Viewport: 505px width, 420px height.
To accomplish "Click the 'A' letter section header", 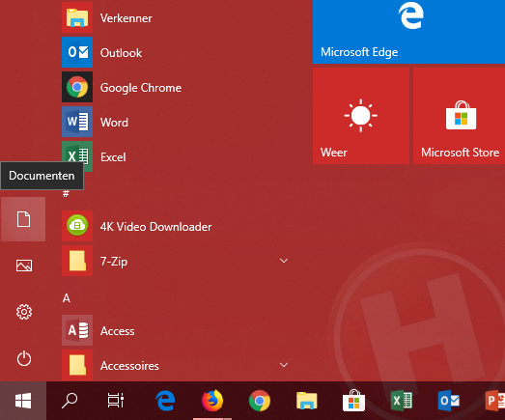I will pos(67,298).
